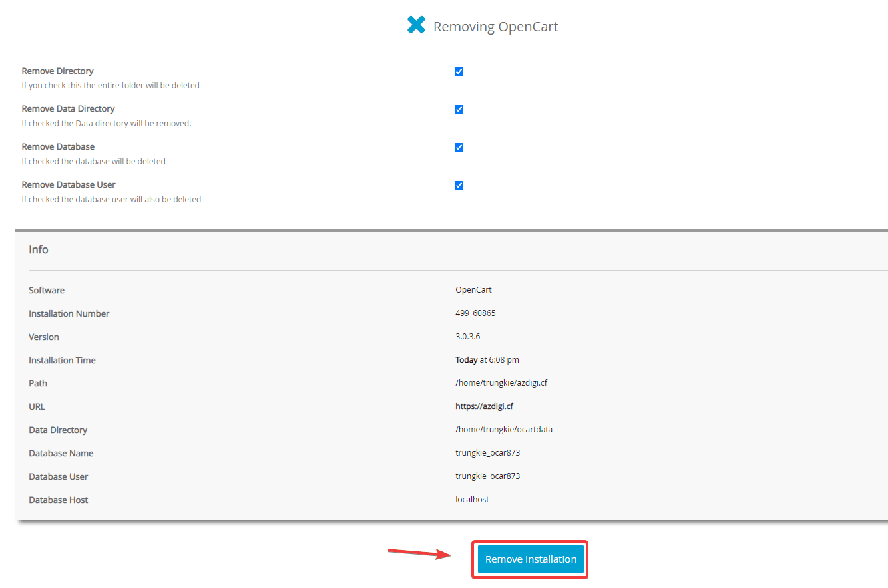Untick the Remove Database User checkbox

(459, 186)
